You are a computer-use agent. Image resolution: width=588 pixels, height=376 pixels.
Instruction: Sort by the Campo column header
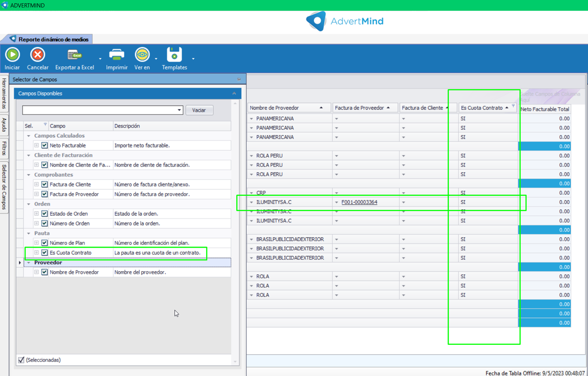click(x=80, y=126)
